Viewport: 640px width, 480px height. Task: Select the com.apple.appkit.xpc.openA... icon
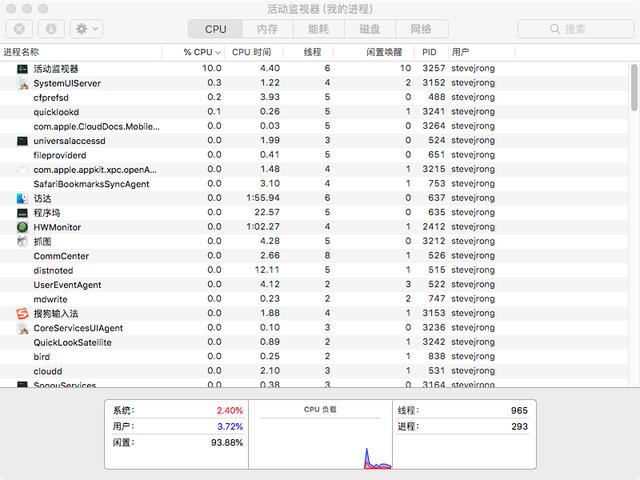click(x=22, y=170)
